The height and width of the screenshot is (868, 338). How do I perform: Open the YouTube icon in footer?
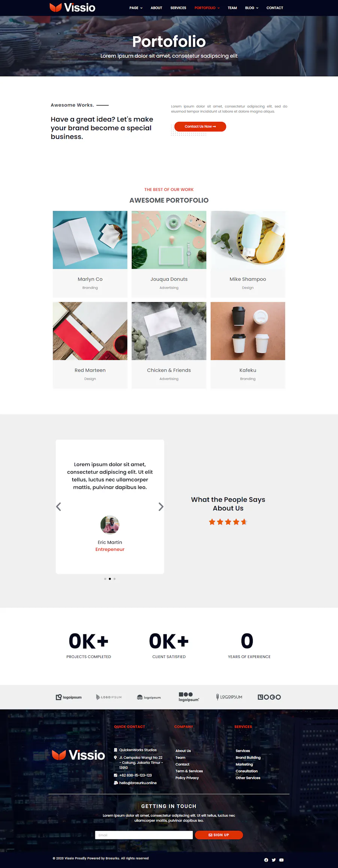tap(281, 860)
